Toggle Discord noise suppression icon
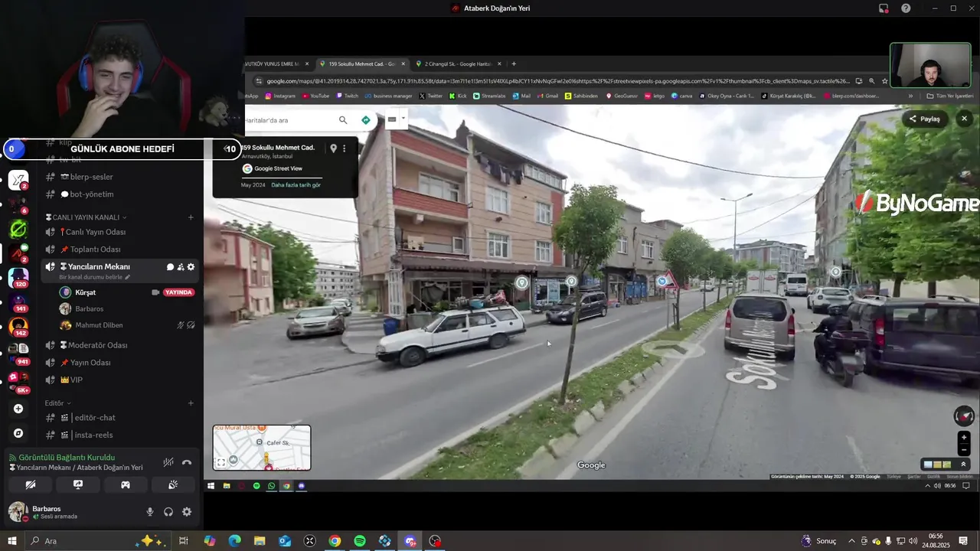This screenshot has height=551, width=980. [x=168, y=463]
